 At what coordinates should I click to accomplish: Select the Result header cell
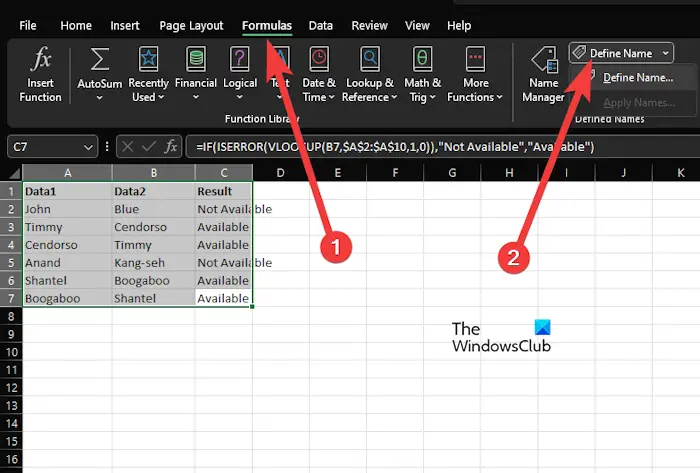224,191
